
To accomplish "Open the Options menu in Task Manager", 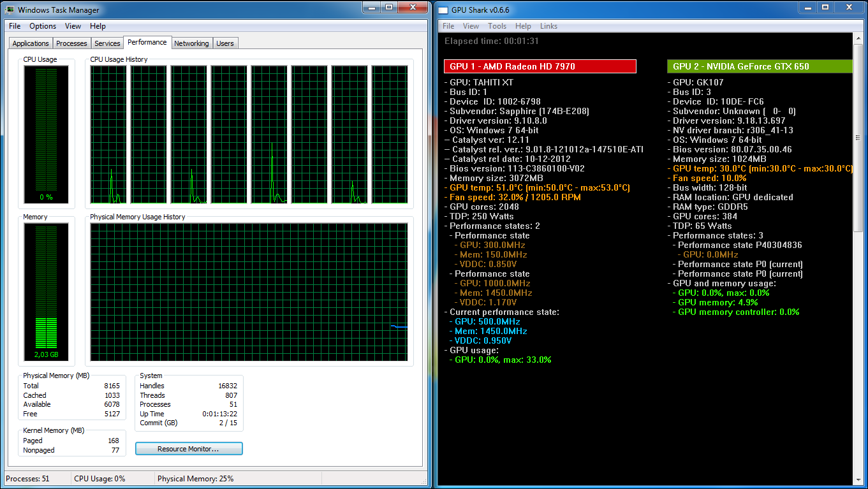I will 43,26.
